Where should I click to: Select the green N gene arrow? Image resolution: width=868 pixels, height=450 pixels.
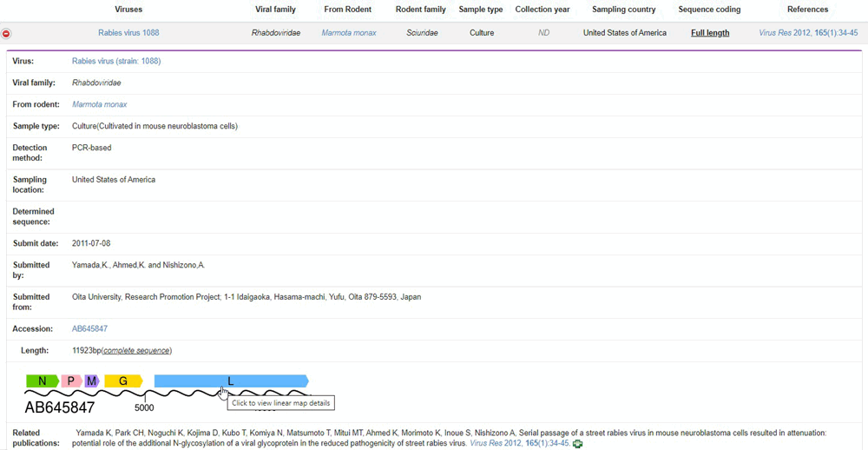(x=41, y=381)
